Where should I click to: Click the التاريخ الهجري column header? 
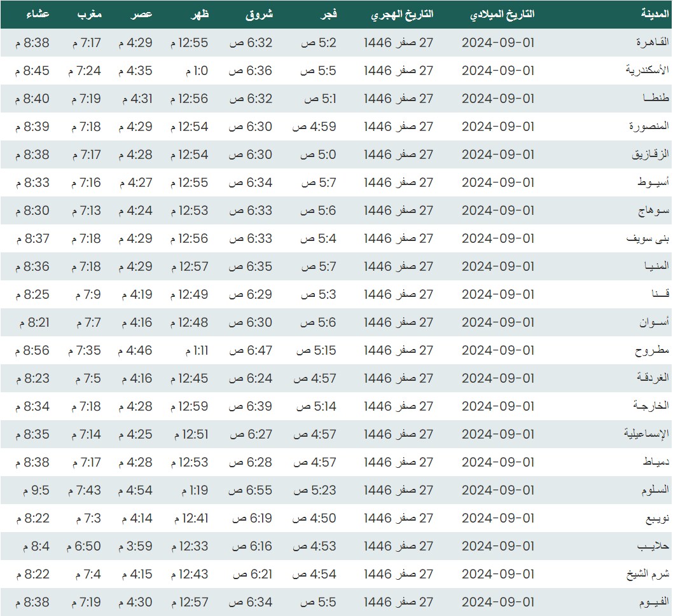[401, 15]
